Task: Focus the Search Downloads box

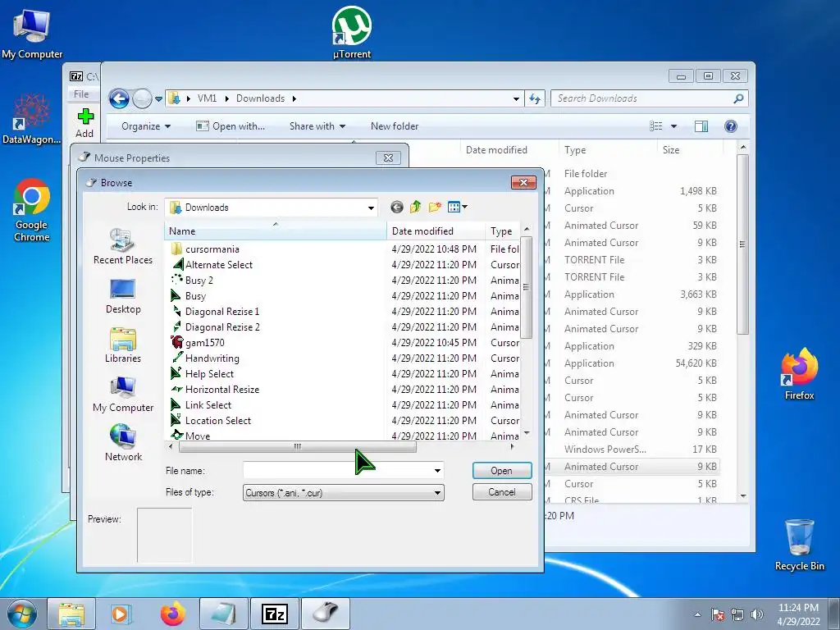Action: click(643, 98)
